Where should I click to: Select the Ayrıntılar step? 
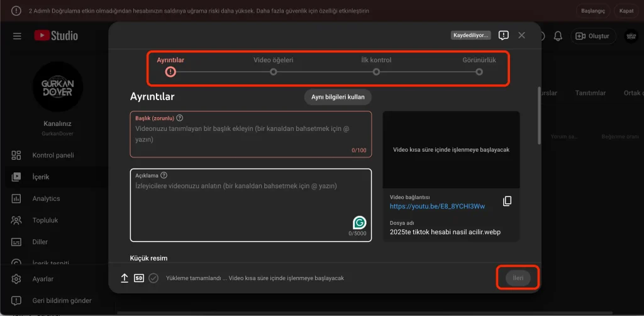[170, 67]
